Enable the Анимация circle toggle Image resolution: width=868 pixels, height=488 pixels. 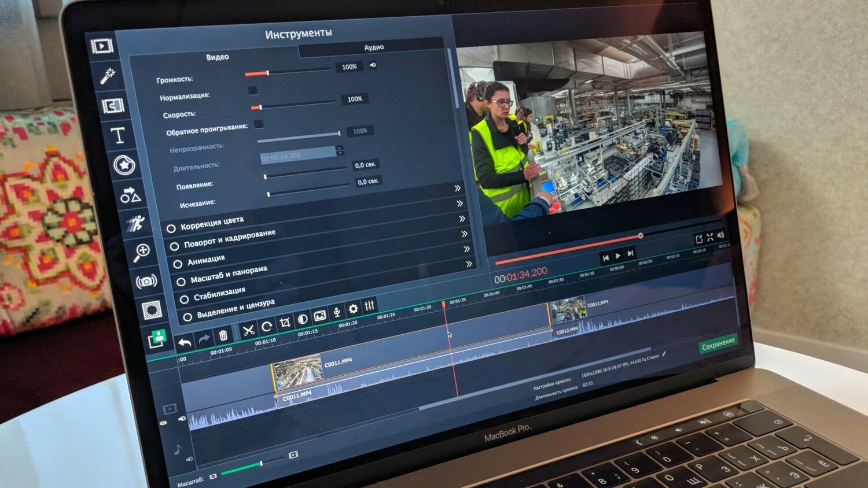(178, 264)
